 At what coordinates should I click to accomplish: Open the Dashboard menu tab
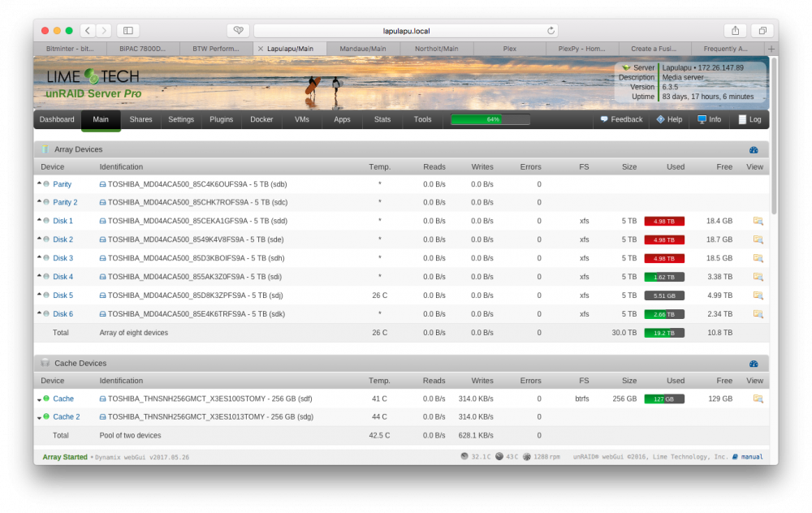coord(57,119)
